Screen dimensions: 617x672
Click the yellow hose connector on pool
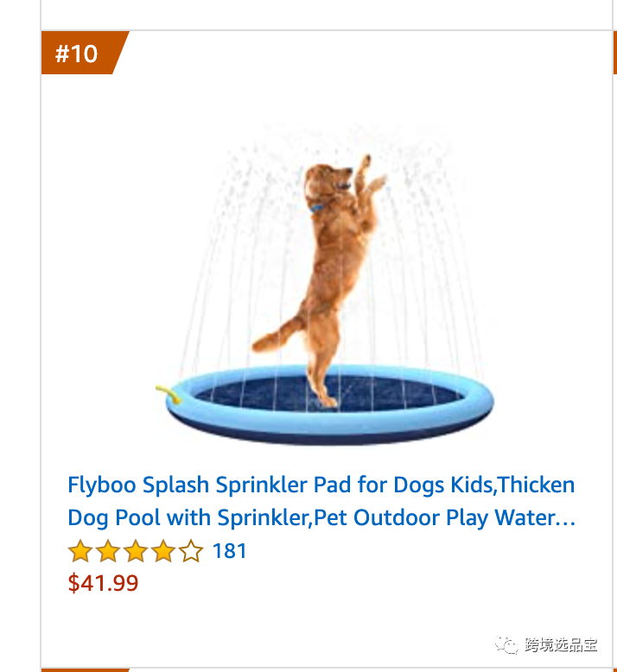pos(169,396)
